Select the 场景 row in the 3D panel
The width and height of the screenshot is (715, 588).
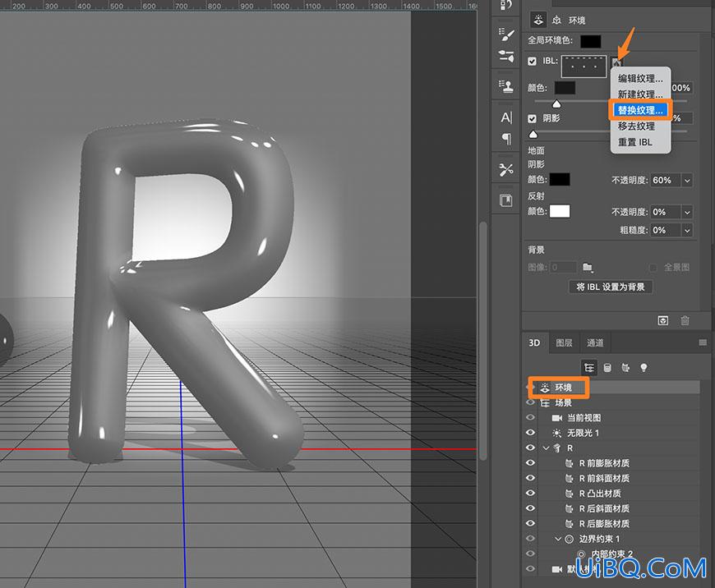pos(612,403)
